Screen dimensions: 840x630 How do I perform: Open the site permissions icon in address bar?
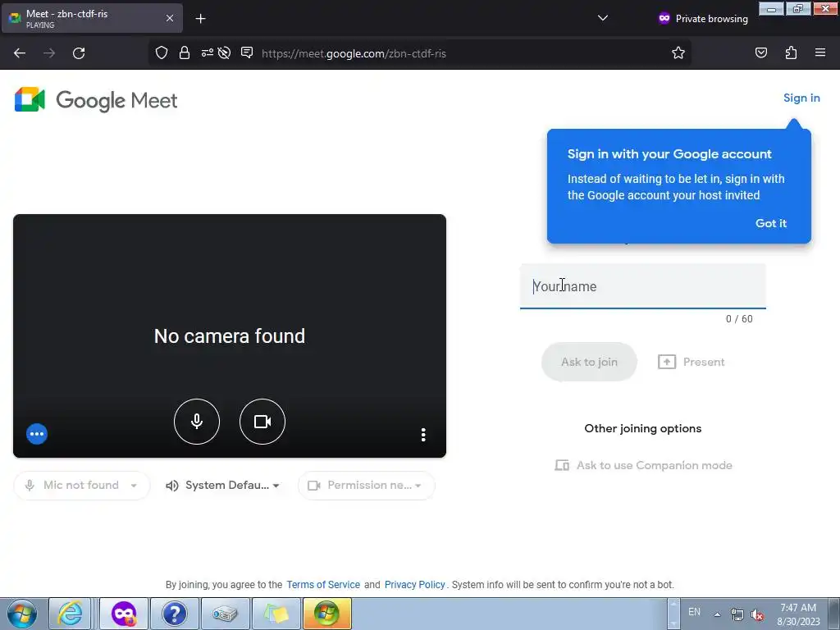coord(207,52)
